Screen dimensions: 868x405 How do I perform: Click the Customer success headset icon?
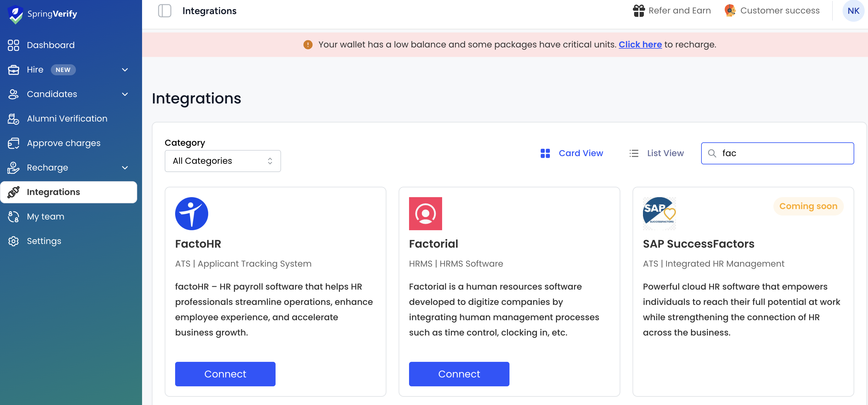(x=730, y=10)
